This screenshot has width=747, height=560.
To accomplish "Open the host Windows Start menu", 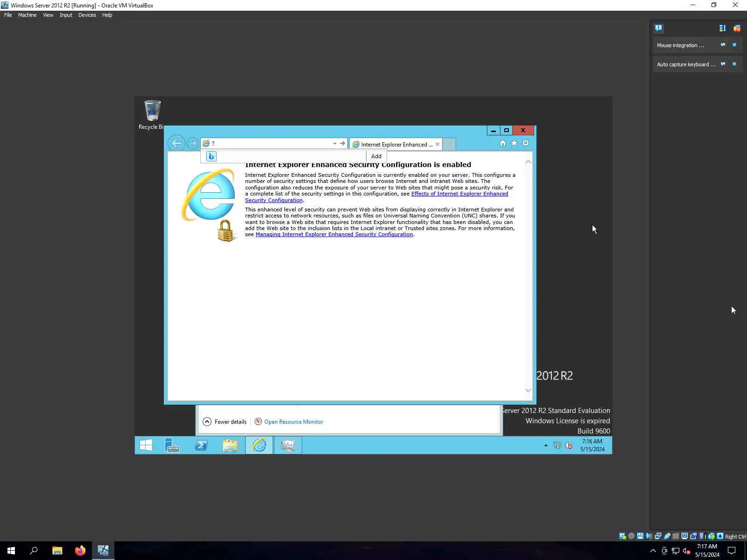I will tap(11, 551).
